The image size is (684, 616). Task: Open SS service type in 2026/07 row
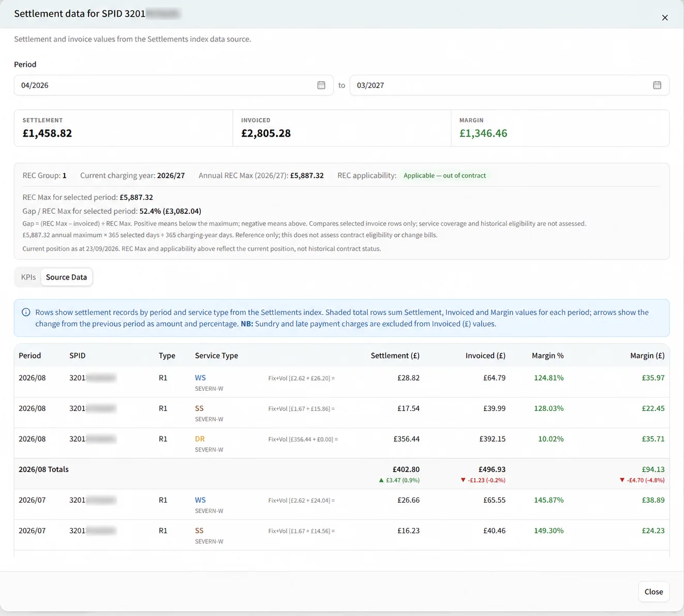[199, 531]
